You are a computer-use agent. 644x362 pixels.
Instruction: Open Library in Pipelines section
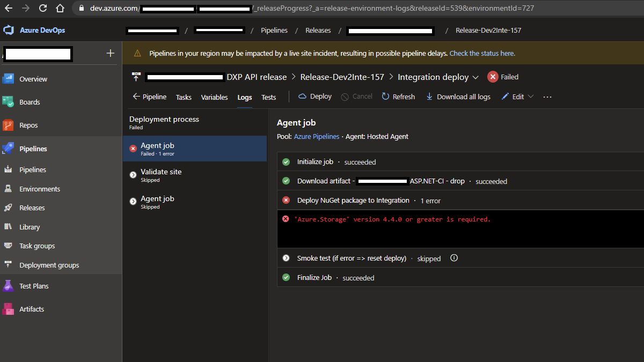(30, 227)
